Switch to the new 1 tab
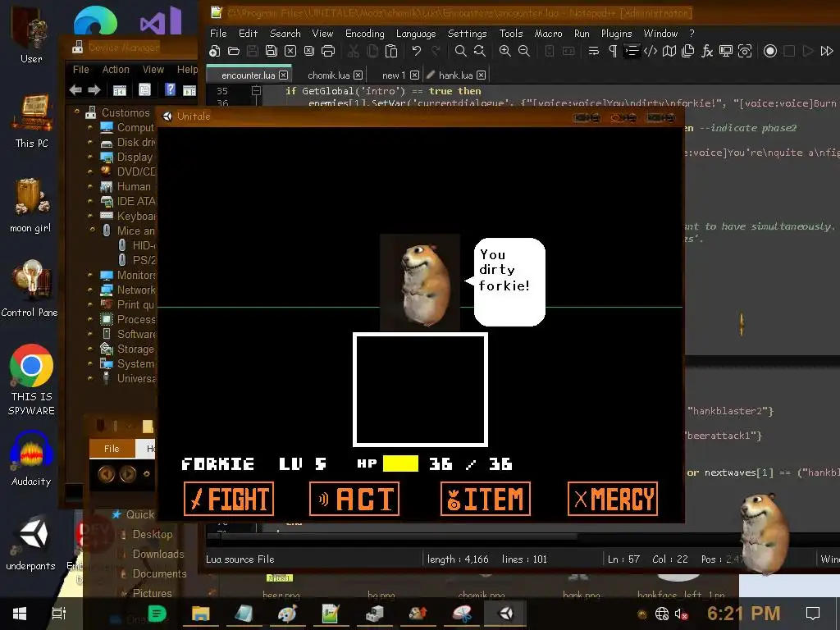 tap(394, 75)
